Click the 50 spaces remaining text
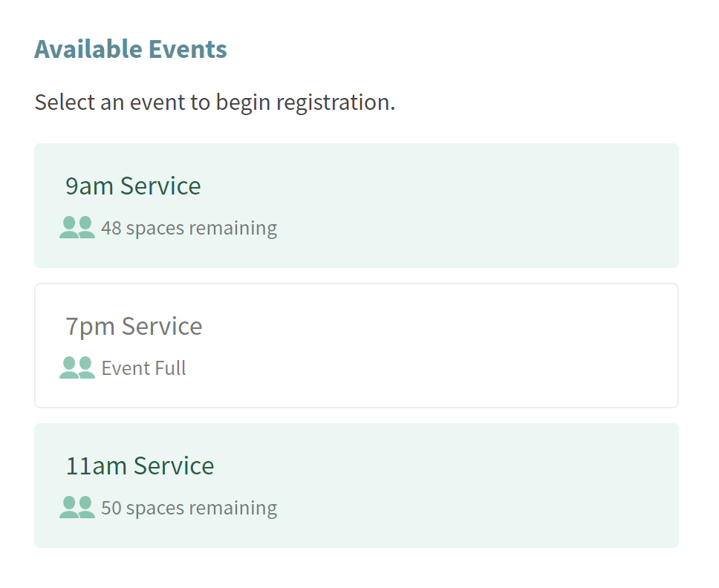 point(189,508)
